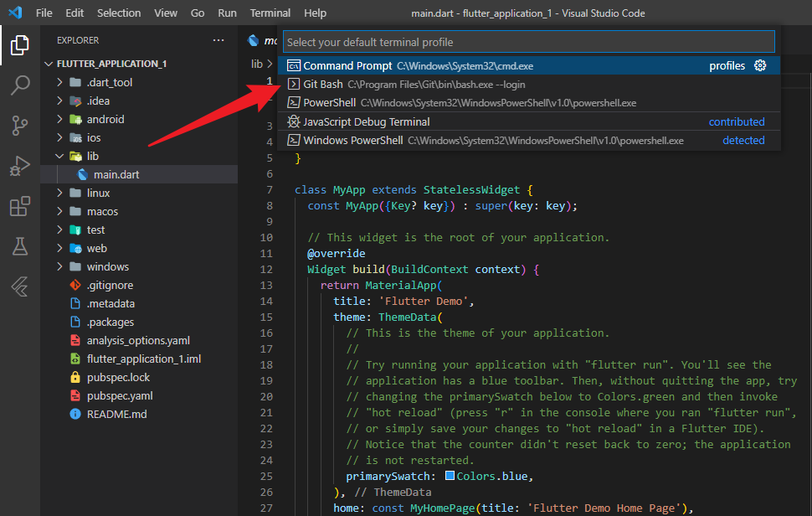The image size is (812, 516).
Task: Open the Flutter sidebar icon
Action: click(x=20, y=286)
